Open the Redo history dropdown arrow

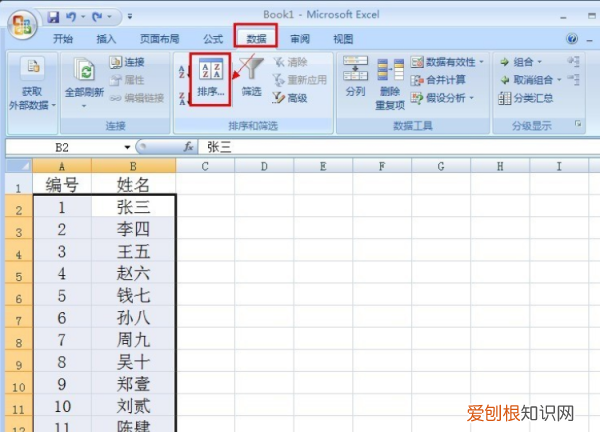pos(109,17)
